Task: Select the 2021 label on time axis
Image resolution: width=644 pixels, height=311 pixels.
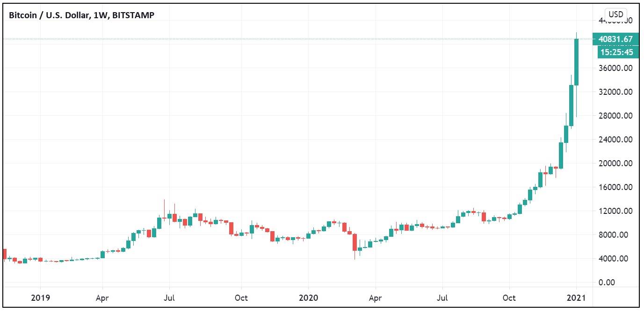Action: (576, 297)
